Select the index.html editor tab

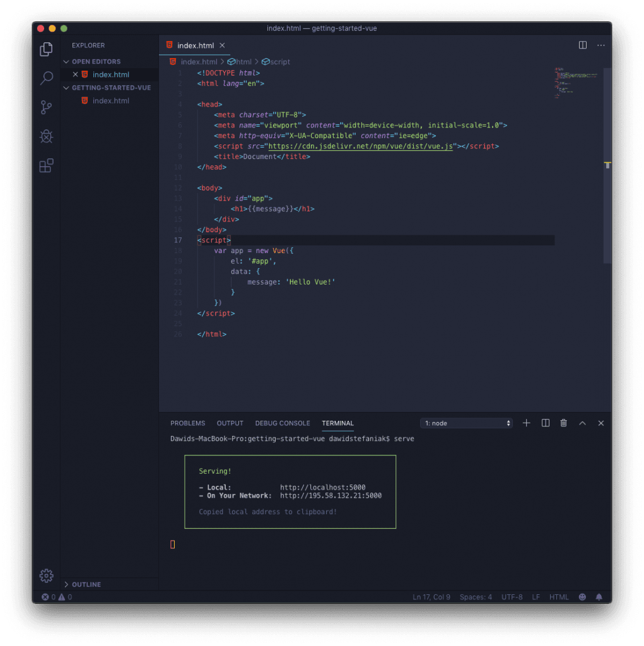(196, 45)
